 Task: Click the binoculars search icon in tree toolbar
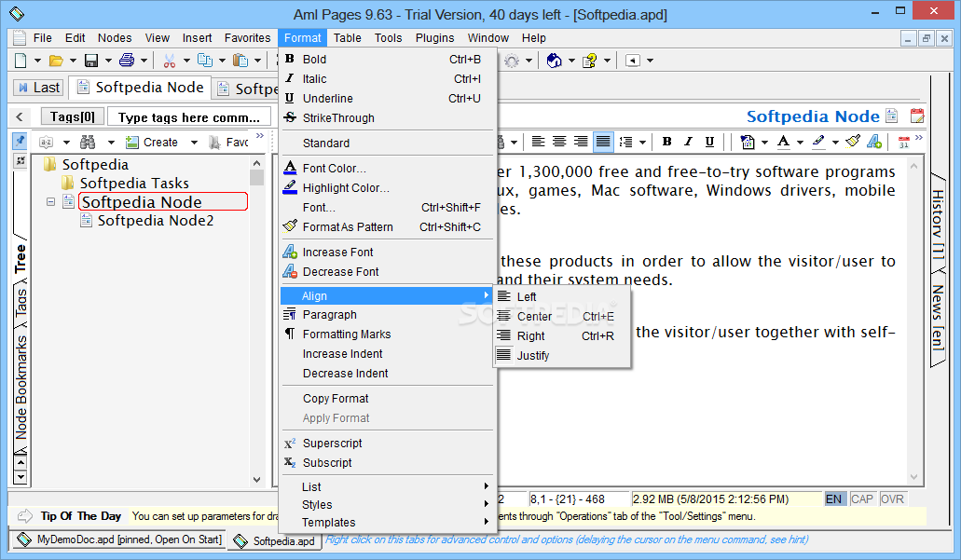(88, 143)
